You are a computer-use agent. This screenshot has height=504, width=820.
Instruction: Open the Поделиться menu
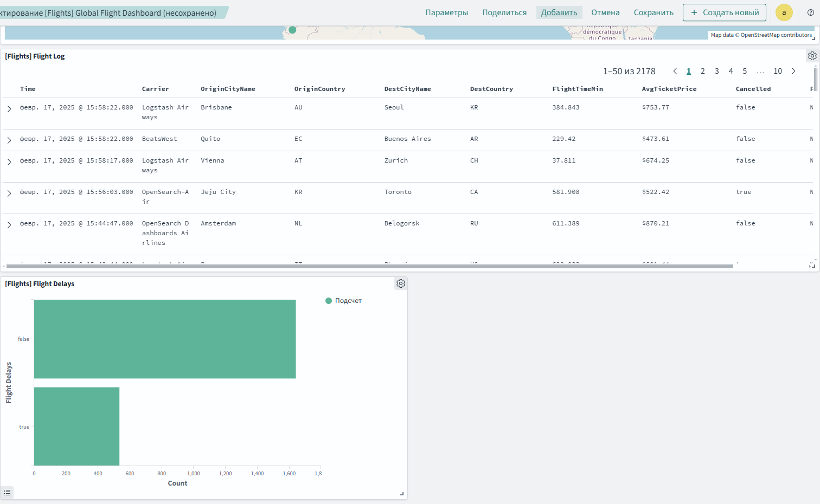tap(504, 12)
